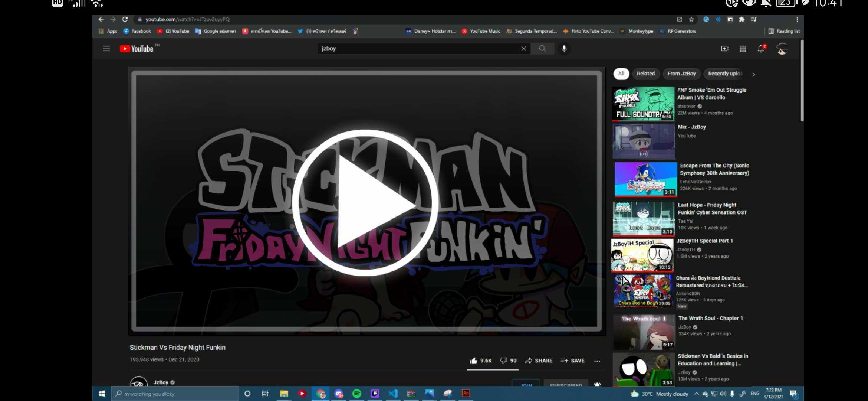
Task: Open Escape From The City video title
Action: pos(714,169)
